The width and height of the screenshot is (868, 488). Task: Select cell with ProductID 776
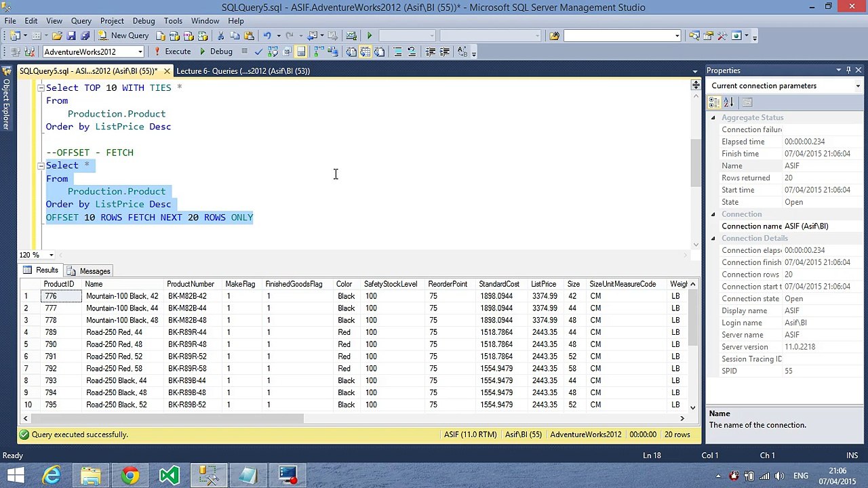(x=62, y=296)
